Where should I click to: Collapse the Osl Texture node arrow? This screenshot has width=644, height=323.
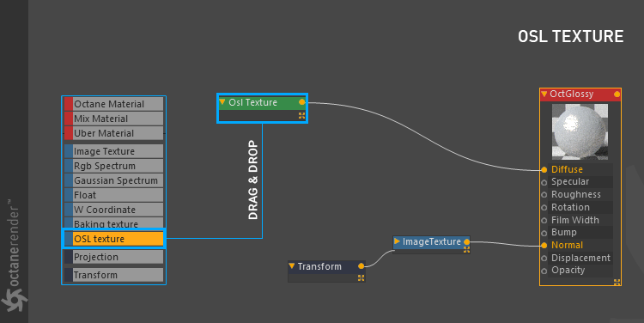click(222, 102)
